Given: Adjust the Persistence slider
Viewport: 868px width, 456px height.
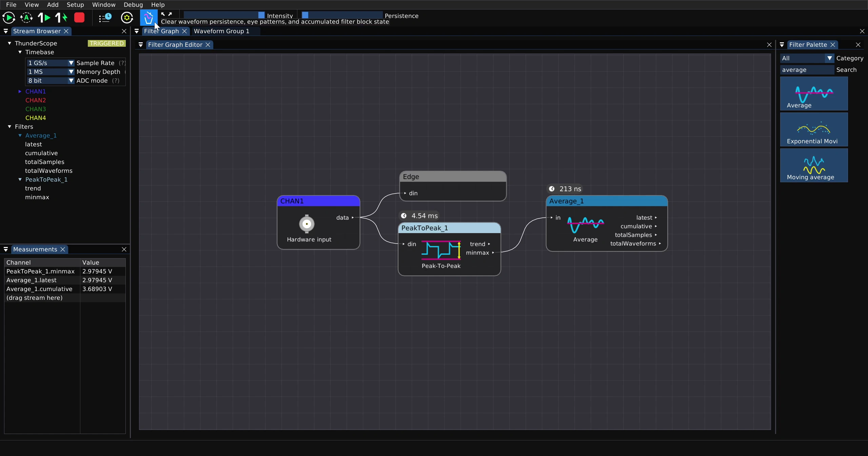Looking at the screenshot, I should (x=342, y=15).
